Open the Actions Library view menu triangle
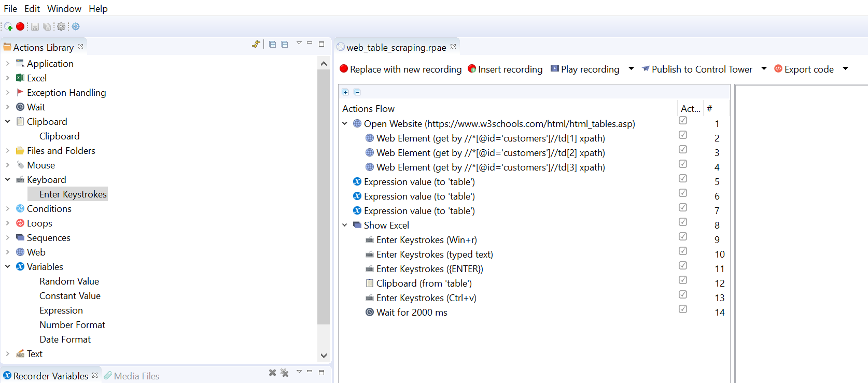 pos(299,43)
